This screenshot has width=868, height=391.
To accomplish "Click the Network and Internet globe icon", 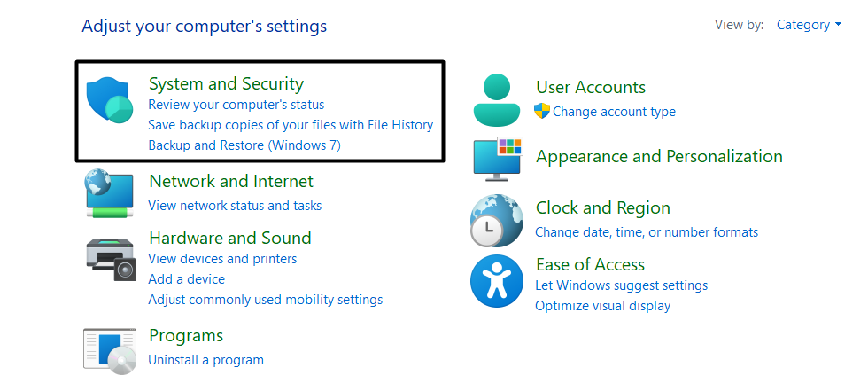I will click(111, 193).
